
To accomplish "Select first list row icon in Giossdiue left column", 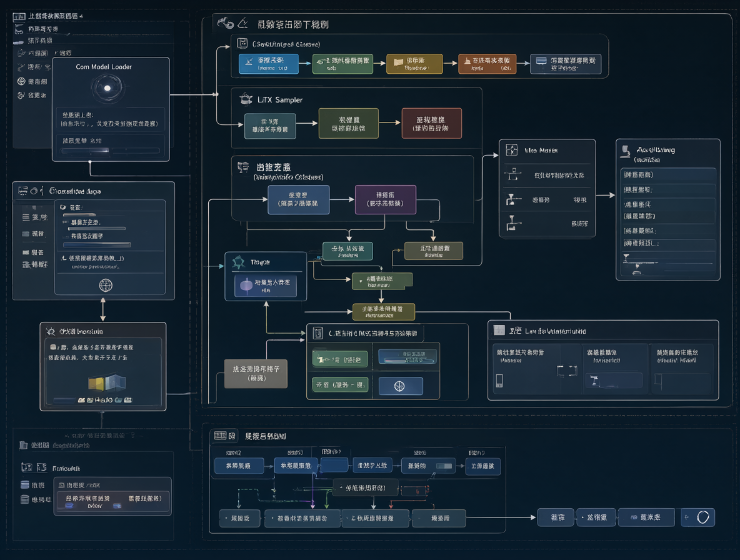I will pyautogui.click(x=26, y=217).
